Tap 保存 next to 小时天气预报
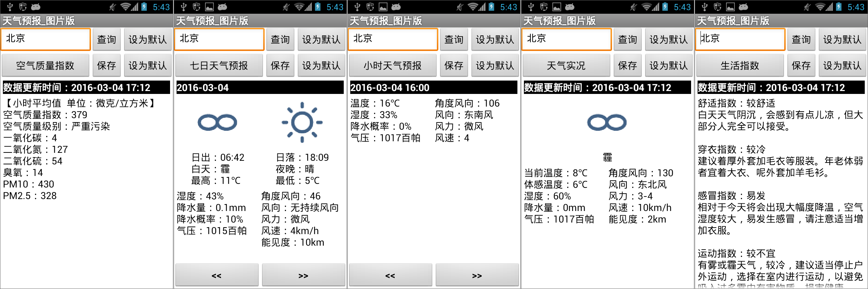The image size is (868, 289). pos(454,65)
